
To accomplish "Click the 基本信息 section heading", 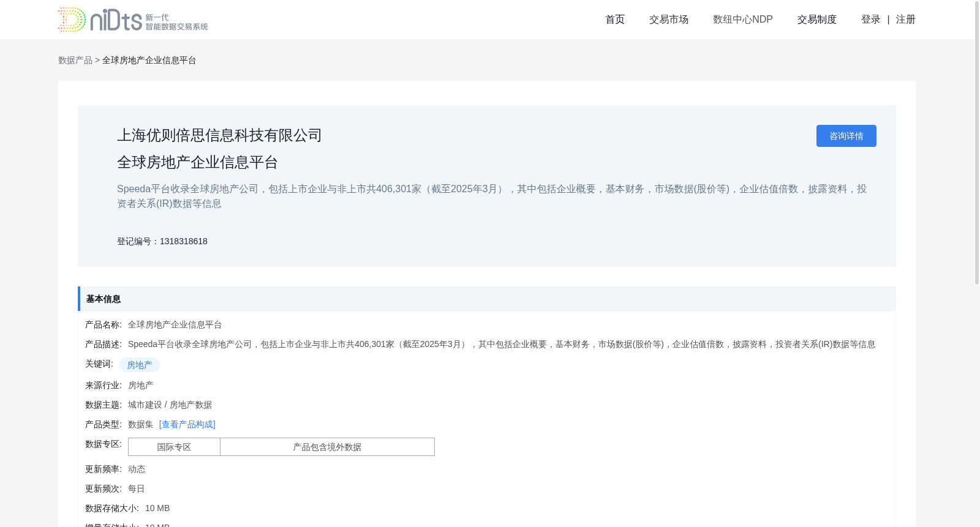I will point(104,299).
